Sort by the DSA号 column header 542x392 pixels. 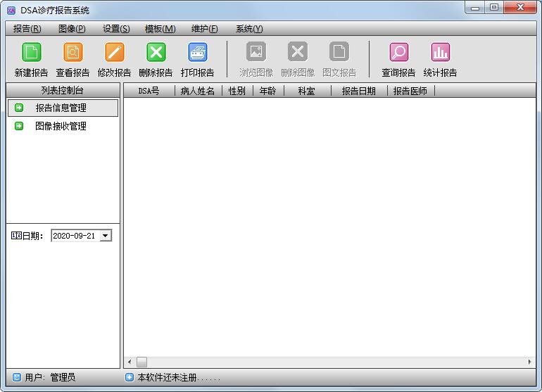tap(149, 91)
